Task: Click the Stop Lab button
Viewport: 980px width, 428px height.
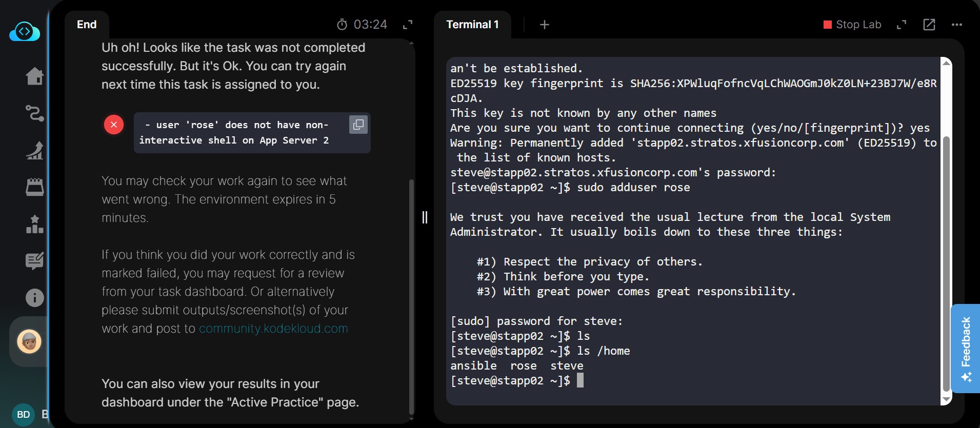Action: 852,25
